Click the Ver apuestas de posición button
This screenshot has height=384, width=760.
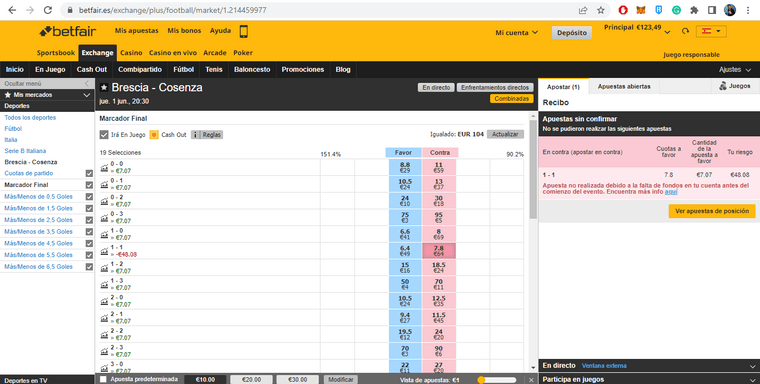712,211
